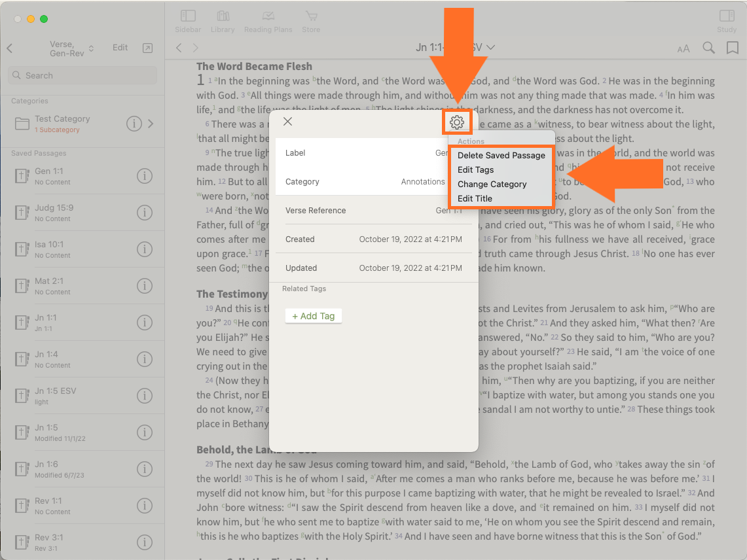The image size is (747, 560).
Task: Open the Verse, Gen-Rev sort dropdown
Action: coord(71,48)
